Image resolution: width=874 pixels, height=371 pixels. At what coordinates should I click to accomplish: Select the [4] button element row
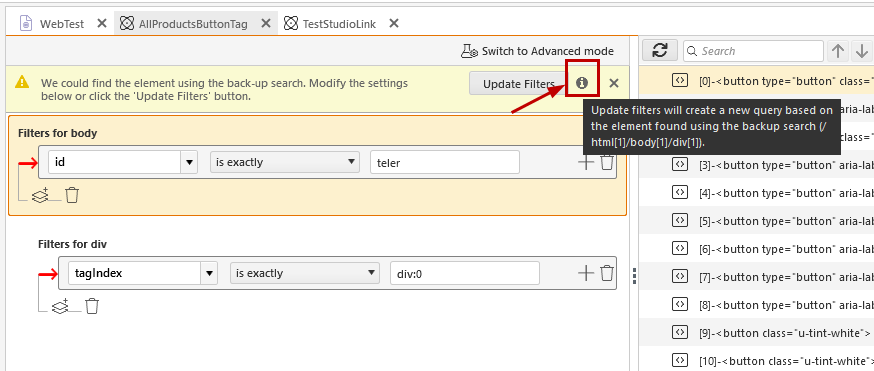pyautogui.click(x=756, y=193)
